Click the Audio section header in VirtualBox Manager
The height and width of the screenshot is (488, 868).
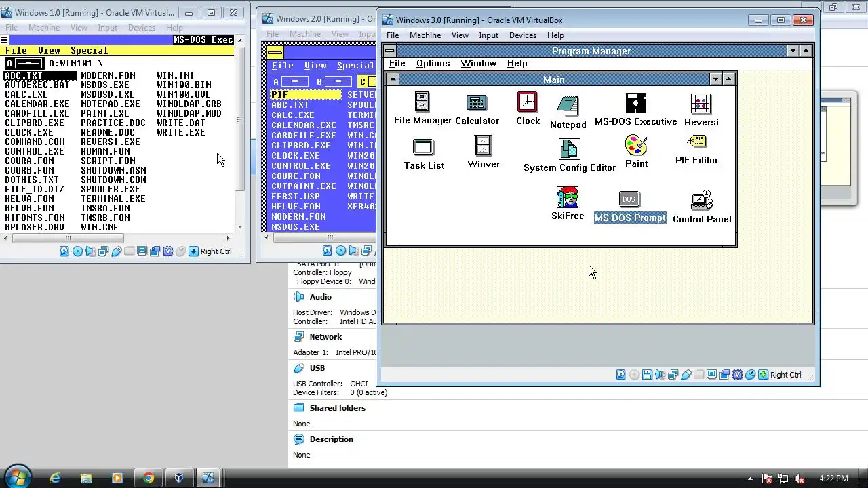320,297
